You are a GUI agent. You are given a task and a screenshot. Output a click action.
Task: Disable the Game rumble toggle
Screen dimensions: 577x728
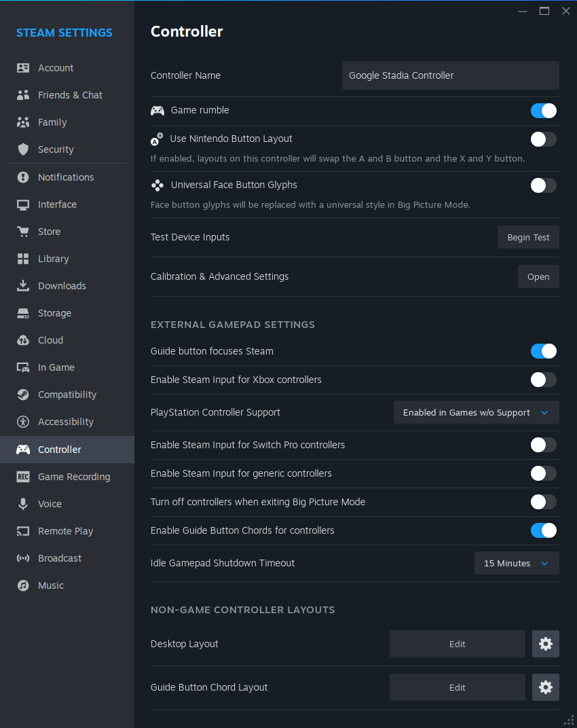pos(543,111)
